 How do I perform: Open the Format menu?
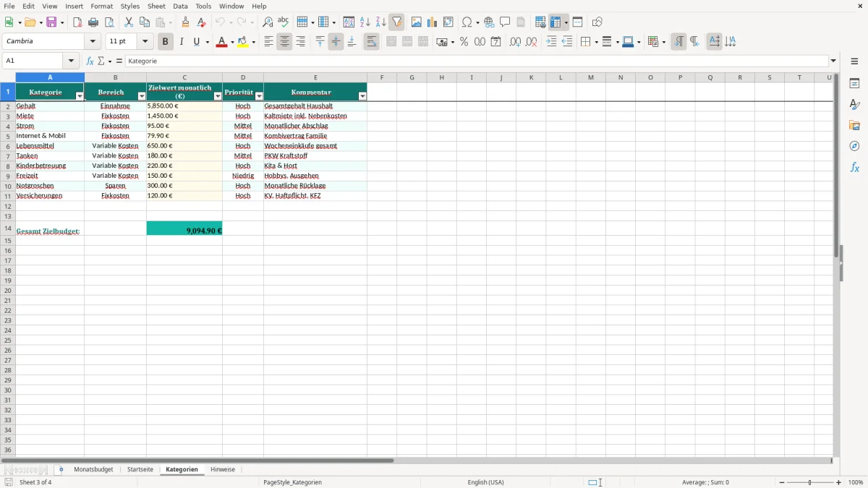coord(102,6)
